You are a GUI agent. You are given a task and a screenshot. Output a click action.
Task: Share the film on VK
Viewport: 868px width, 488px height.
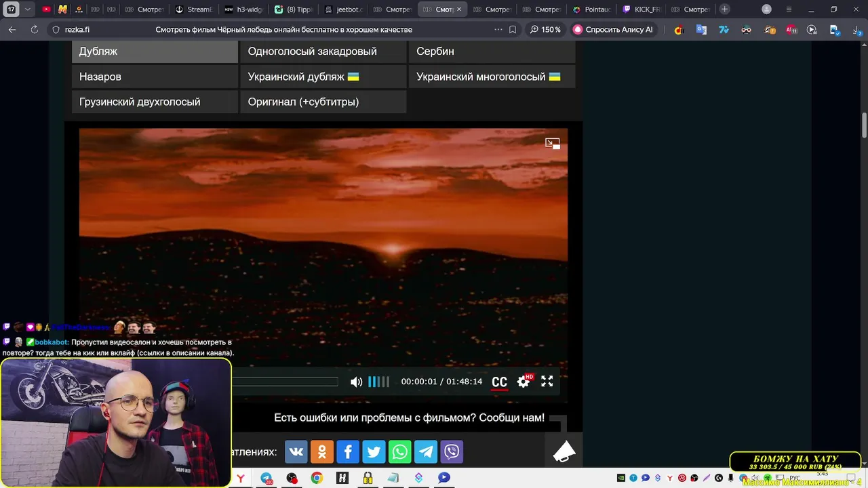click(296, 451)
